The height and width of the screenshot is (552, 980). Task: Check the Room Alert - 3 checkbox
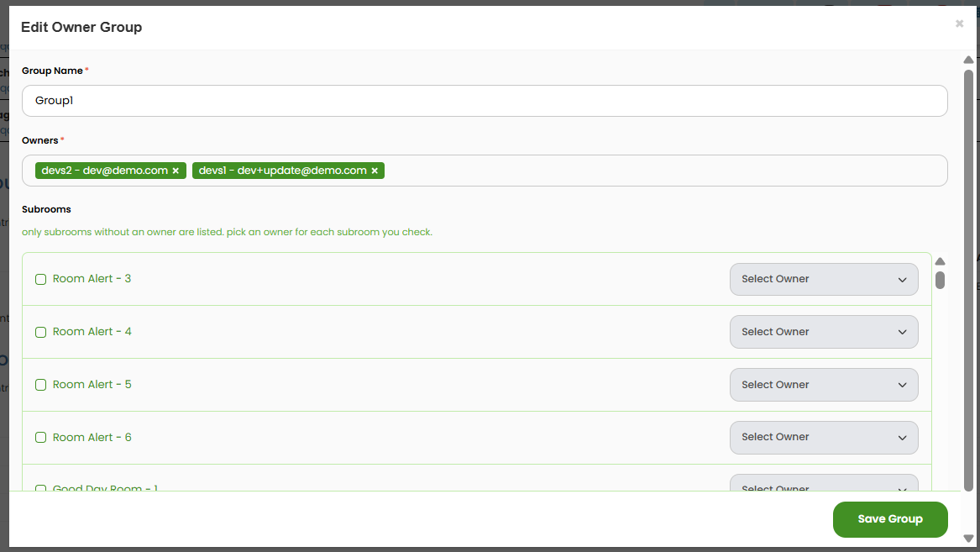40,280
